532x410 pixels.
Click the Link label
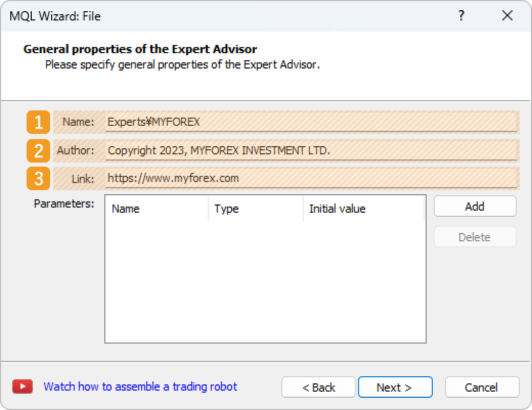point(82,178)
